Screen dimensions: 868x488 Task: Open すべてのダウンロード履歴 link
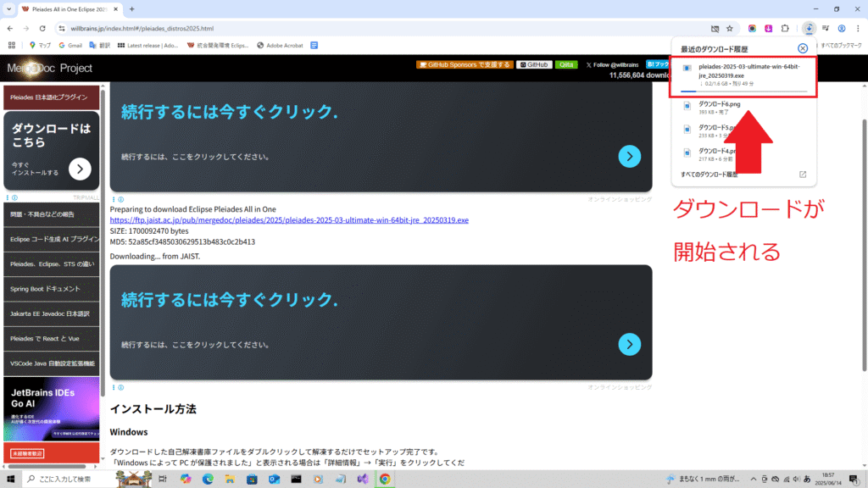click(709, 175)
